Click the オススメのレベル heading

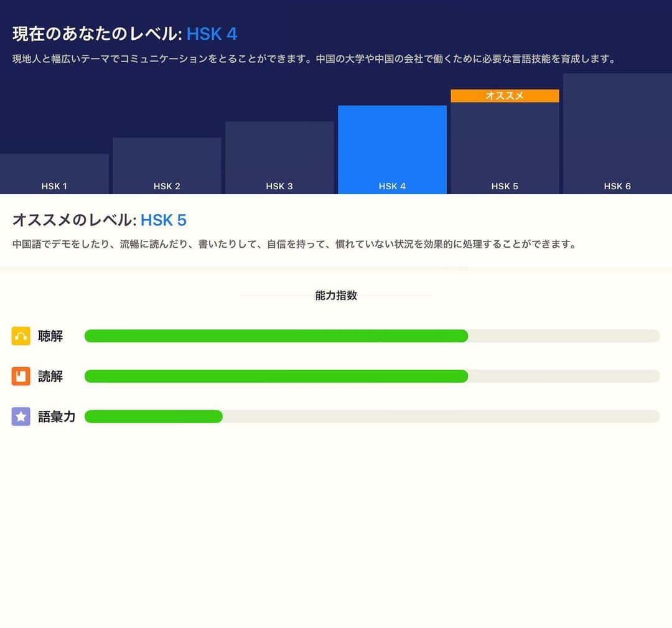[x=74, y=220]
